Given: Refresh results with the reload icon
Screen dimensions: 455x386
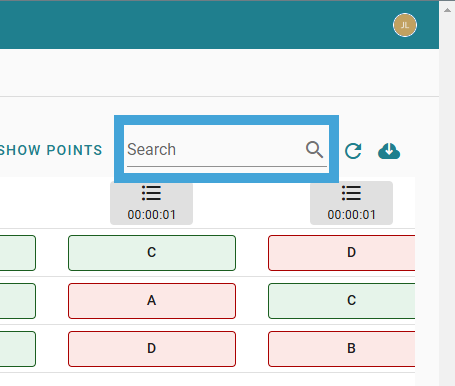Looking at the screenshot, I should 353,151.
